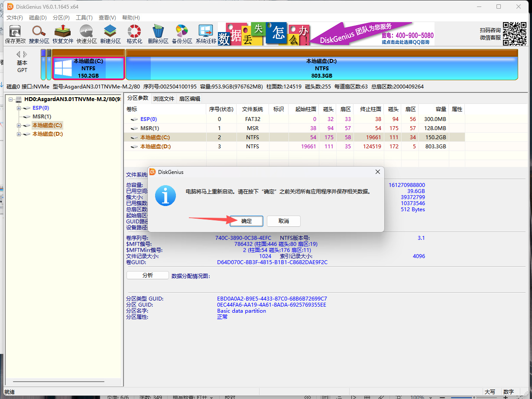Click the 起始柱面 column header
The image size is (532, 399).
coord(303,109)
